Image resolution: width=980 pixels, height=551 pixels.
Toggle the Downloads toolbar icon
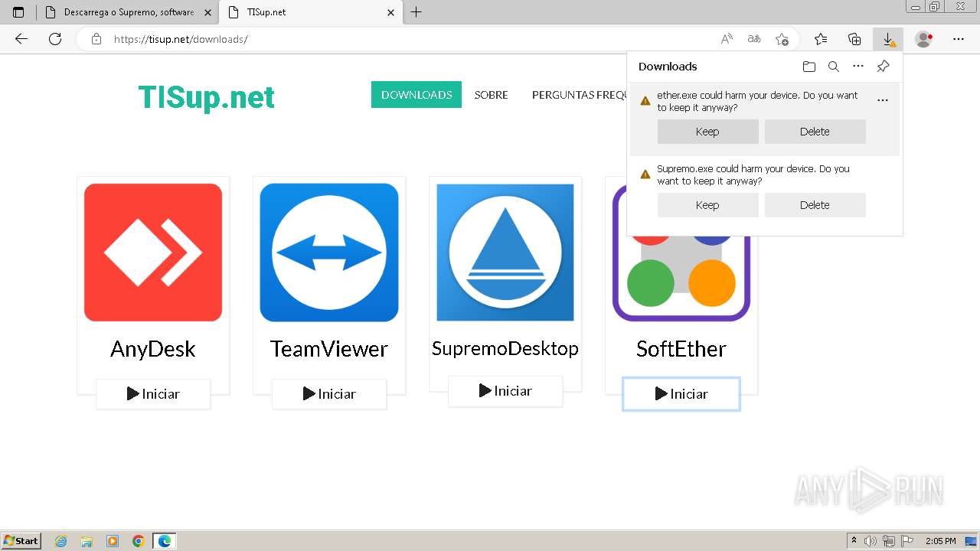(x=888, y=39)
